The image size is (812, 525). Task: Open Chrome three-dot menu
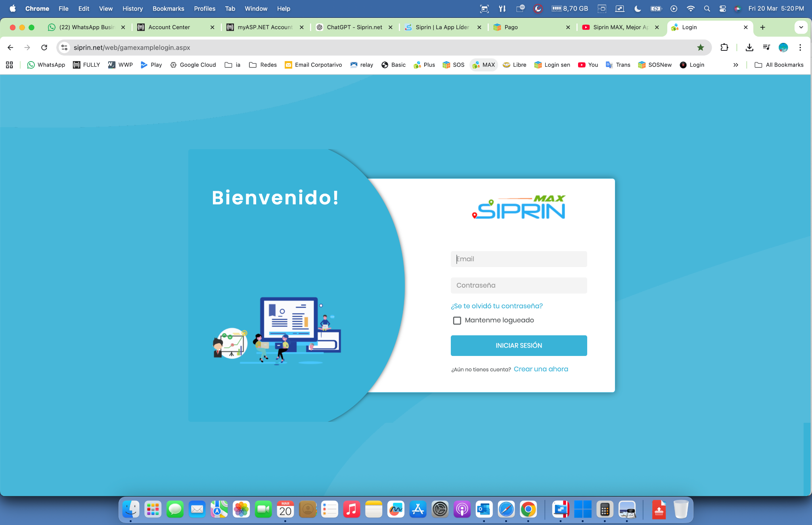click(800, 48)
